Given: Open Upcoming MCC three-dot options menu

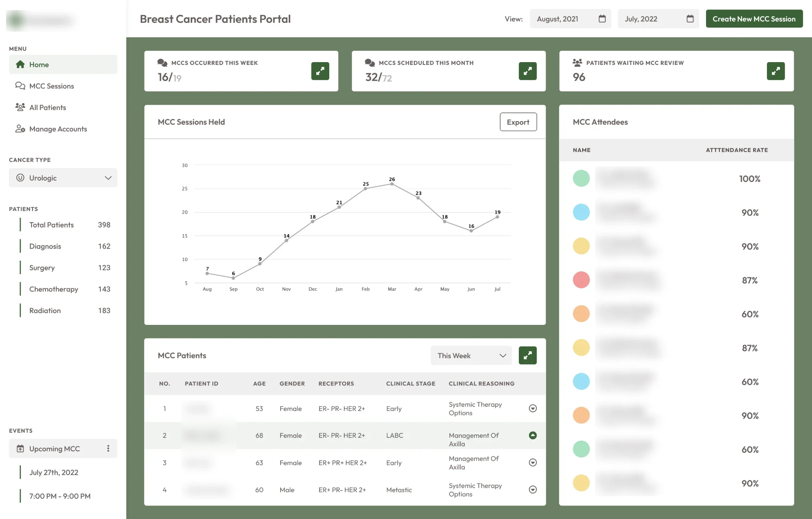Looking at the screenshot, I should point(108,448).
